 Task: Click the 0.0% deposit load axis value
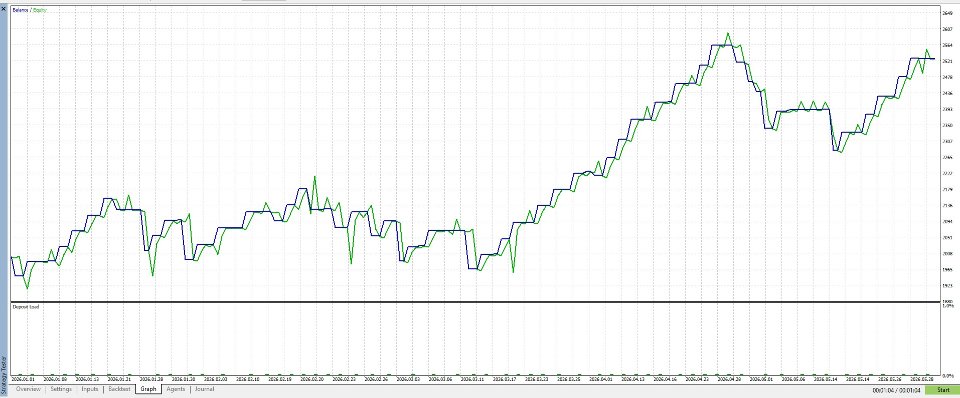point(948,376)
